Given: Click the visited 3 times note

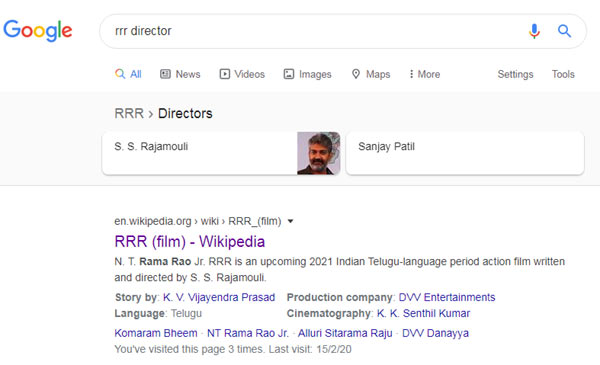Looking at the screenshot, I should [233, 349].
